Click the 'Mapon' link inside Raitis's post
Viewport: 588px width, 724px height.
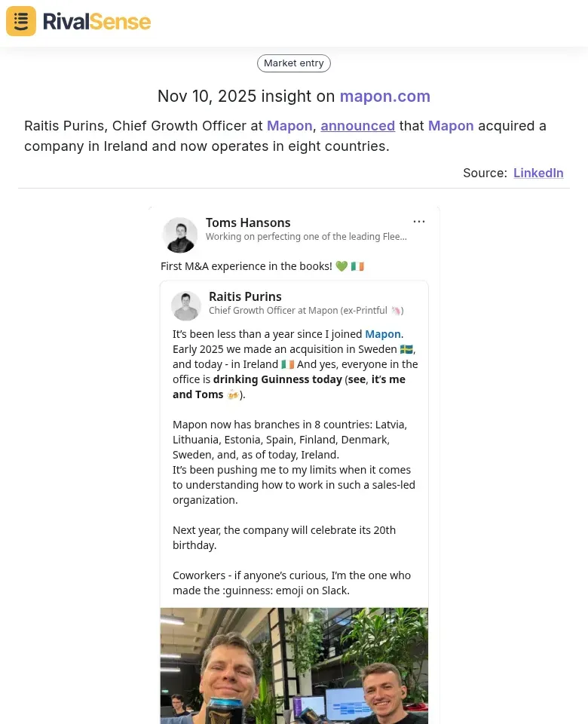point(382,333)
